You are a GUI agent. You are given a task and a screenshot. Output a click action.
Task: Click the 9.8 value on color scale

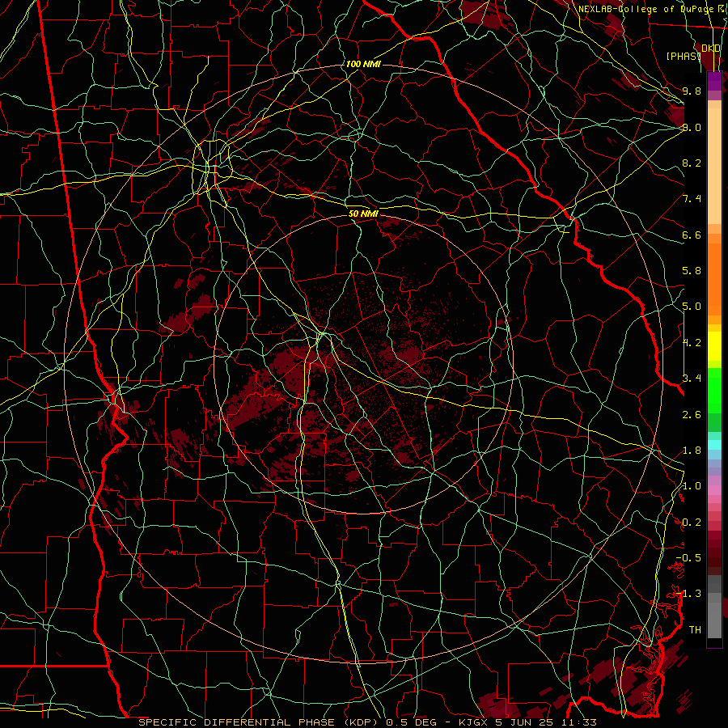tap(692, 91)
